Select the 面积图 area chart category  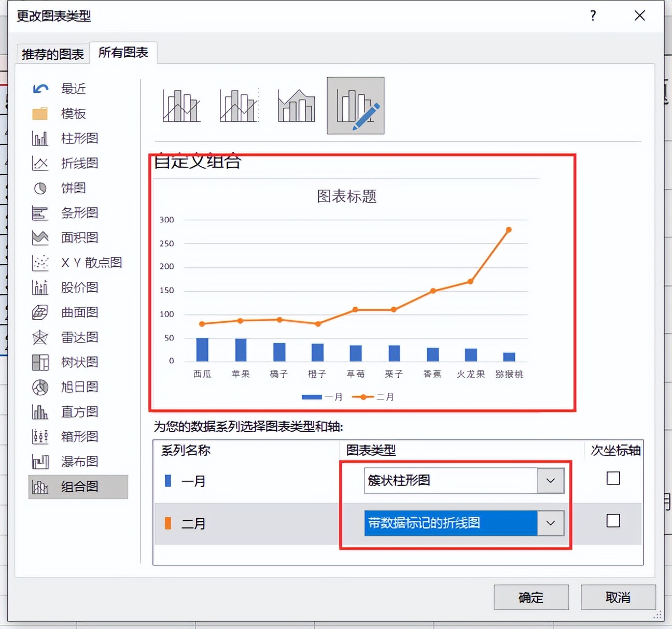[79, 238]
